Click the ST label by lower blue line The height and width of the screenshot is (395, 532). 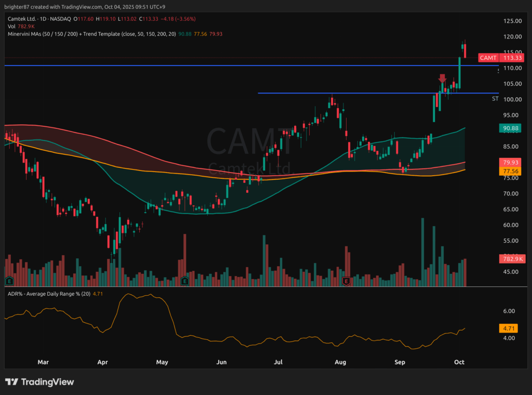(495, 98)
